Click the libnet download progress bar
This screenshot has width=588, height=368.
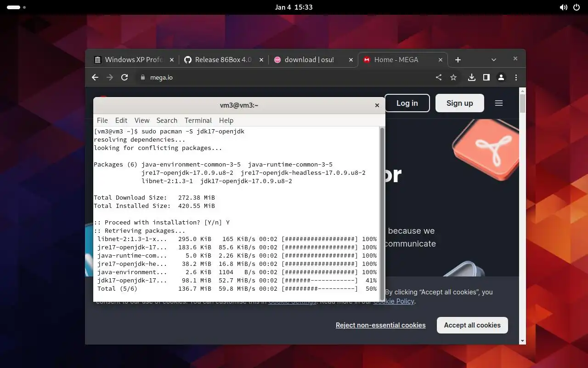click(320, 239)
